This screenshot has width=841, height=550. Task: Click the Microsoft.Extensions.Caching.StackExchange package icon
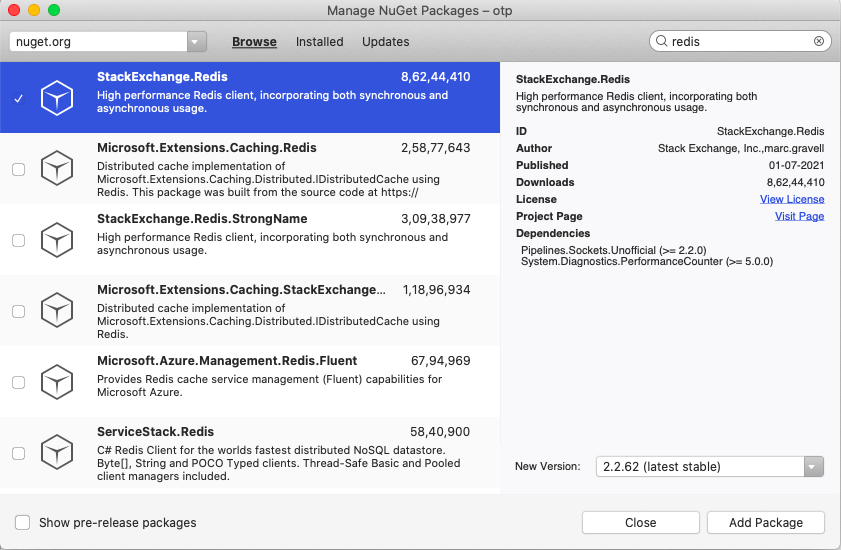[x=57, y=310]
